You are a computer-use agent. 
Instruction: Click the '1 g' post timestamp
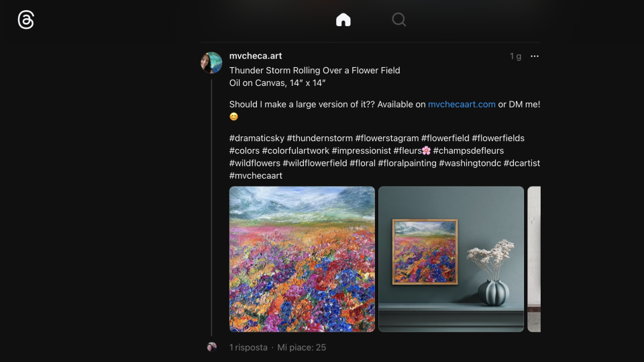[515, 56]
